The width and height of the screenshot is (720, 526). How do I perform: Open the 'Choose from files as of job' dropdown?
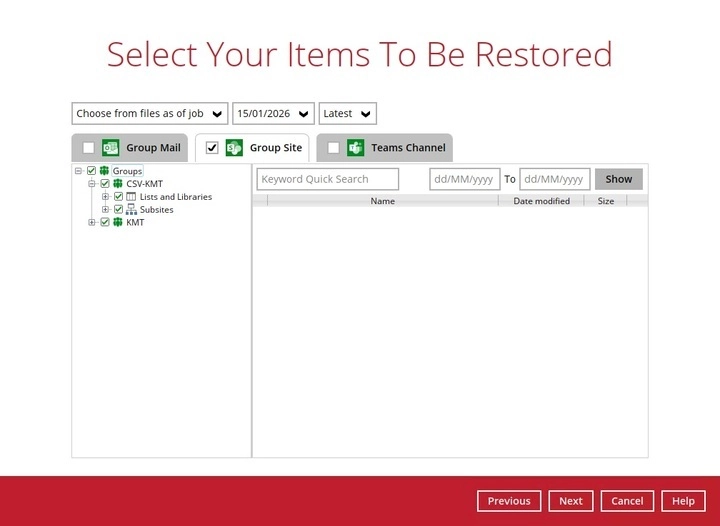tap(150, 114)
